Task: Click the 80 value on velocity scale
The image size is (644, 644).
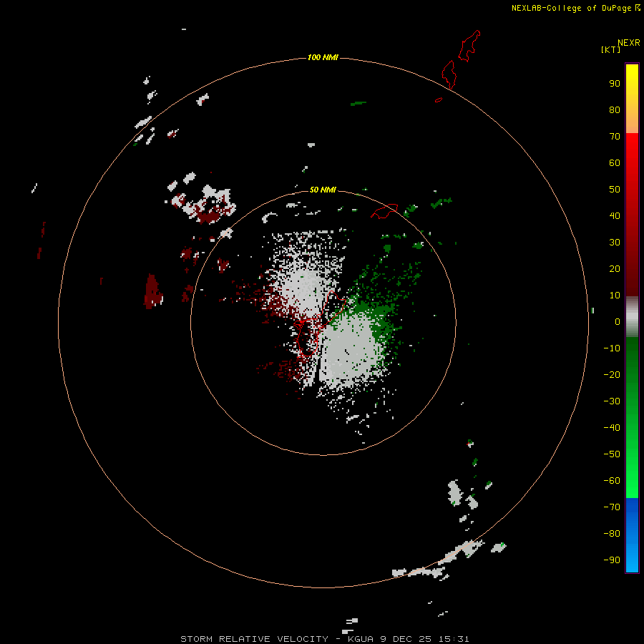Action: click(615, 110)
